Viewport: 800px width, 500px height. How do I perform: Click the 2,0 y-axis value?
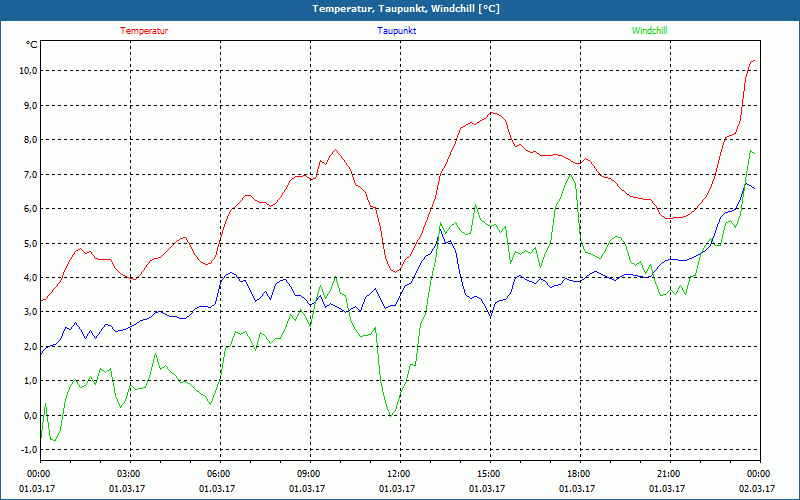(29, 346)
